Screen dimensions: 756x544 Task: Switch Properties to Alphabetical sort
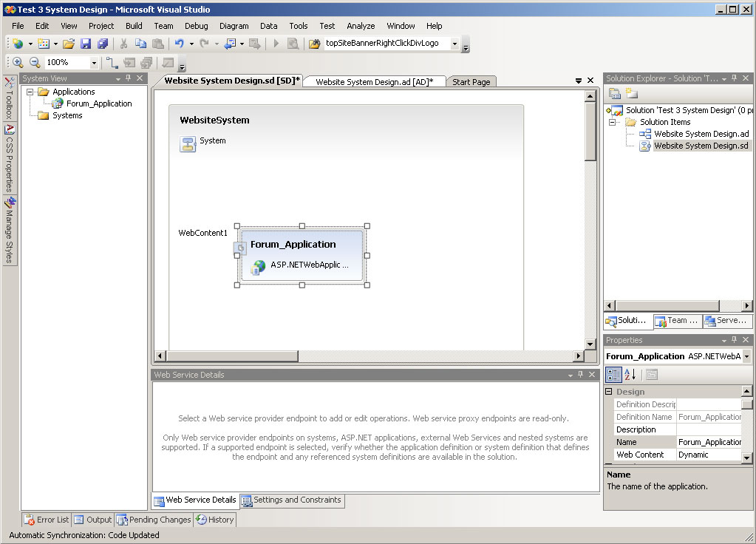[630, 374]
